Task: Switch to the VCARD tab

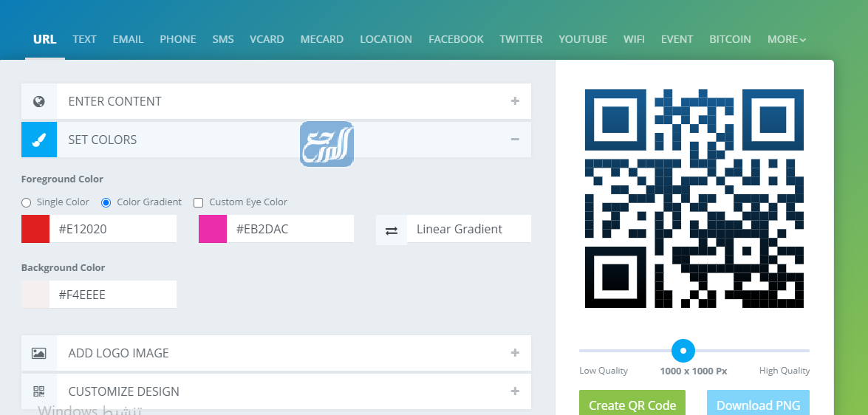Action: tap(267, 39)
